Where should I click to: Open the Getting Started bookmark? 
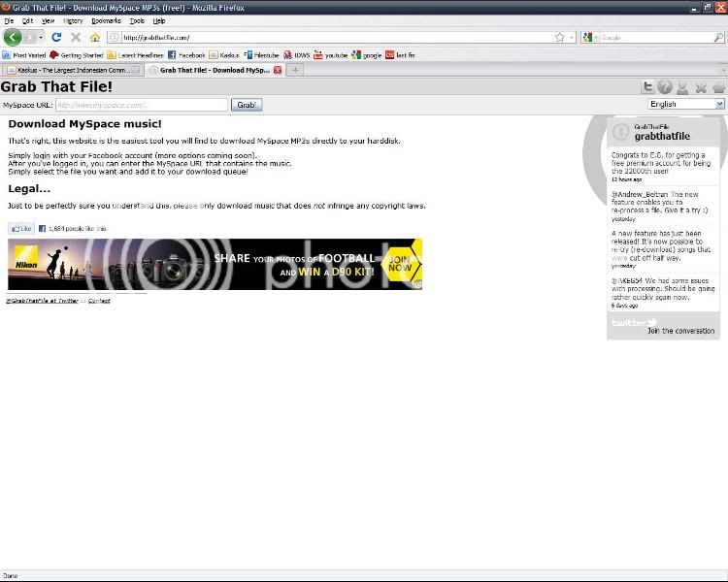click(76, 55)
